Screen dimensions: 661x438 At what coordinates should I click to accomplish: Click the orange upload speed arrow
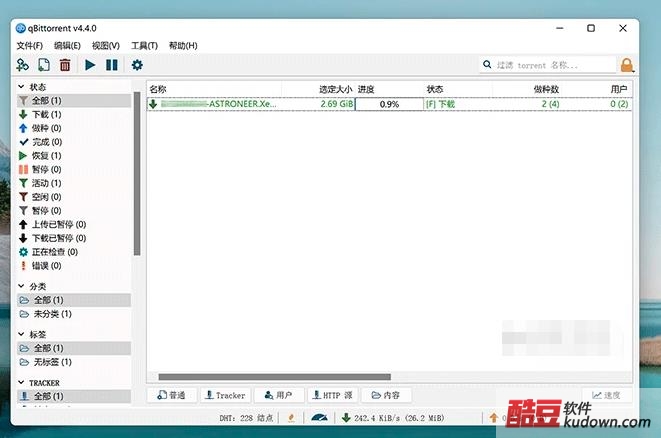click(x=494, y=418)
